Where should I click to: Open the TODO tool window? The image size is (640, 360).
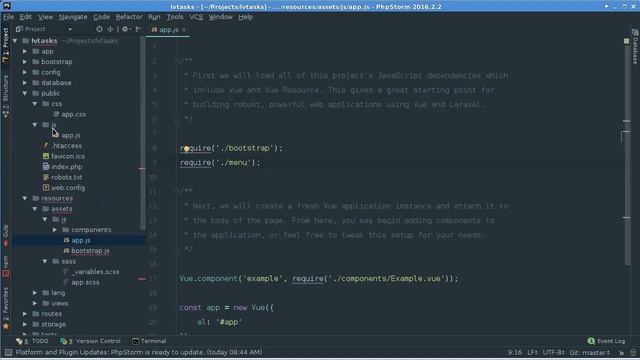click(32, 341)
